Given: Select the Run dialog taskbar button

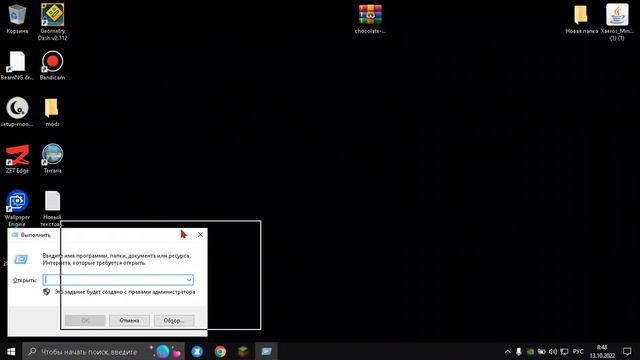Looking at the screenshot, I should 266,351.
